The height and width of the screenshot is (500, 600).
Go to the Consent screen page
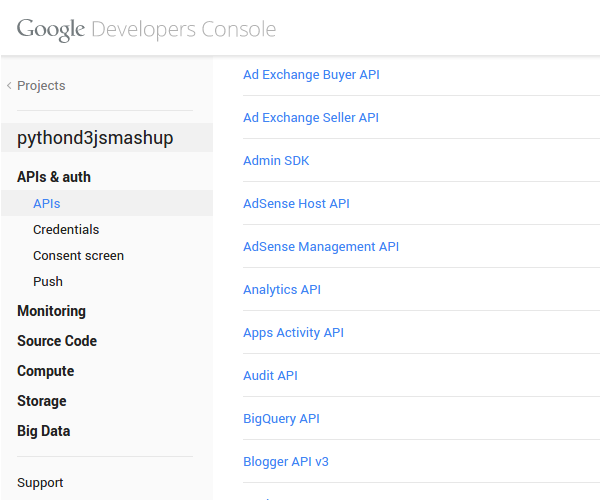point(78,256)
